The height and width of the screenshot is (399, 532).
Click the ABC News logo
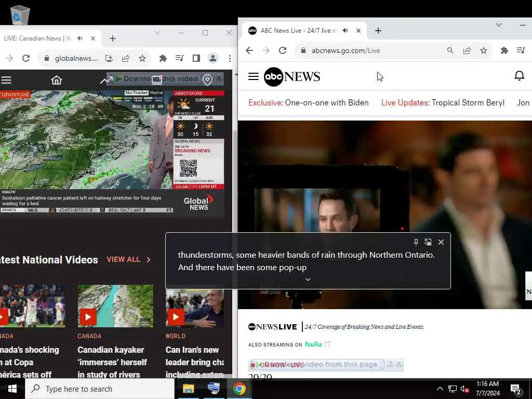click(x=292, y=77)
